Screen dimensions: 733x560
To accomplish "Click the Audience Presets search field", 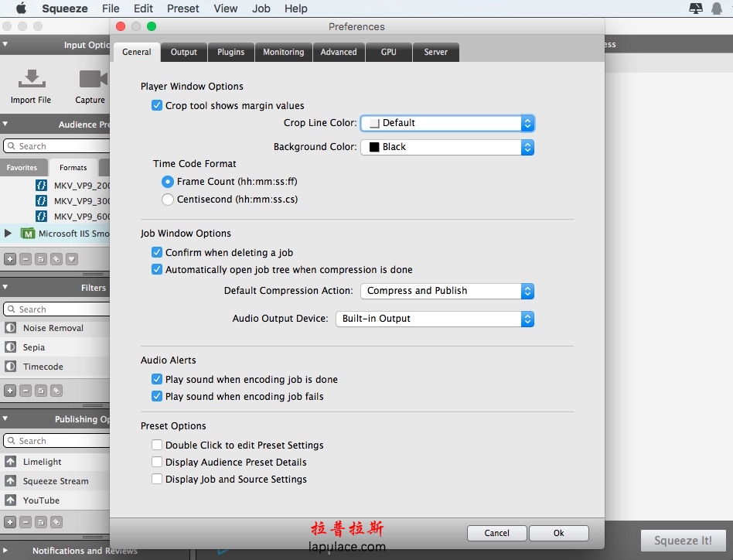I will coord(57,146).
